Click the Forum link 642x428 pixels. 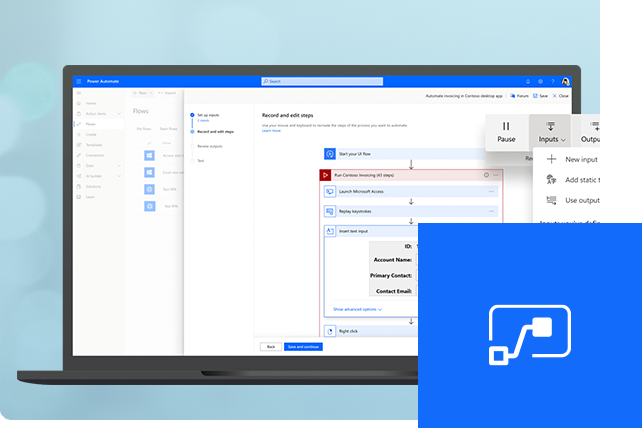tap(519, 96)
